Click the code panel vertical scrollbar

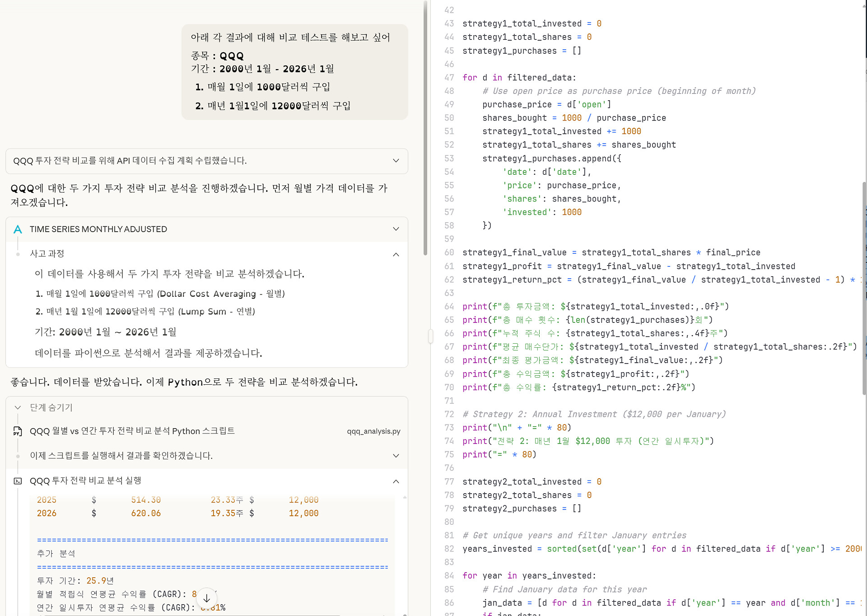tap(864, 289)
